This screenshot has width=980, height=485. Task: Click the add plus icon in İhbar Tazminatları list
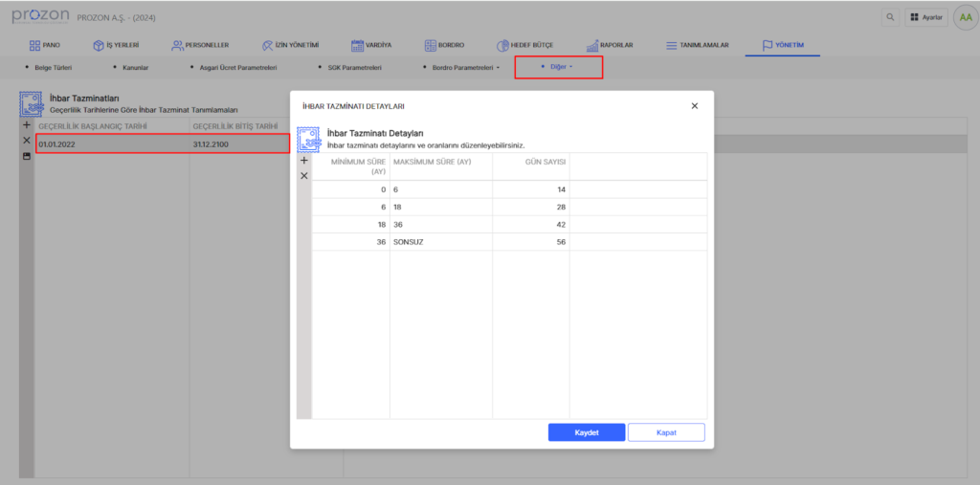(27, 126)
